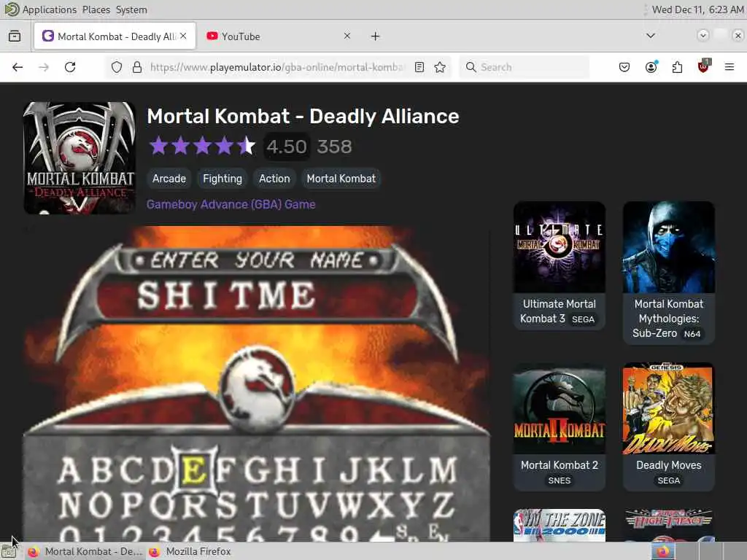
Task: Select letter S on name keyboard
Action: (x=226, y=505)
